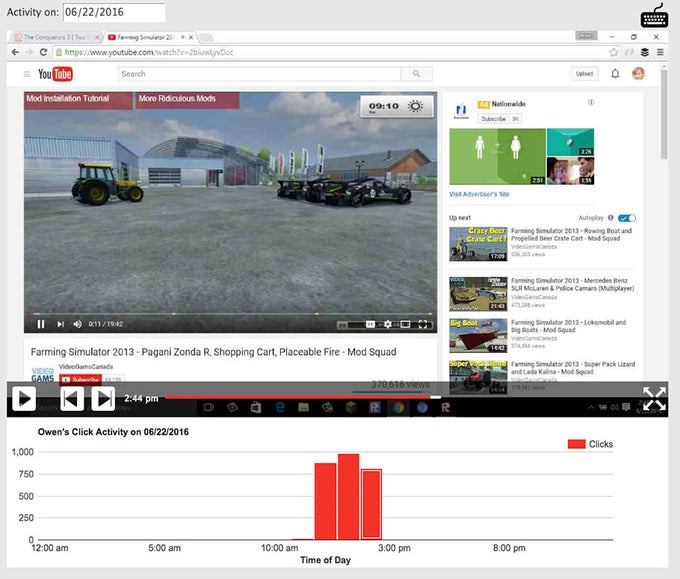The height and width of the screenshot is (579, 680).
Task: Seek on the YouTube video progress bar
Action: [x=230, y=314]
